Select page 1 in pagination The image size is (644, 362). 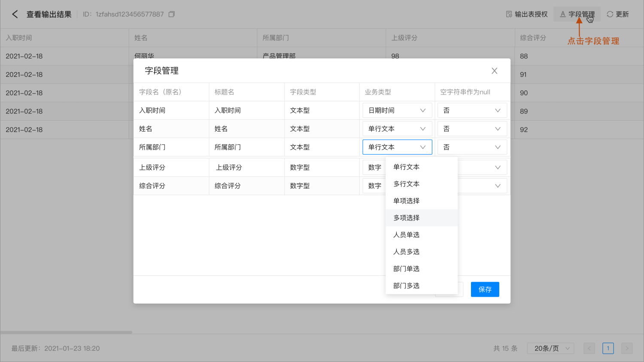point(608,348)
